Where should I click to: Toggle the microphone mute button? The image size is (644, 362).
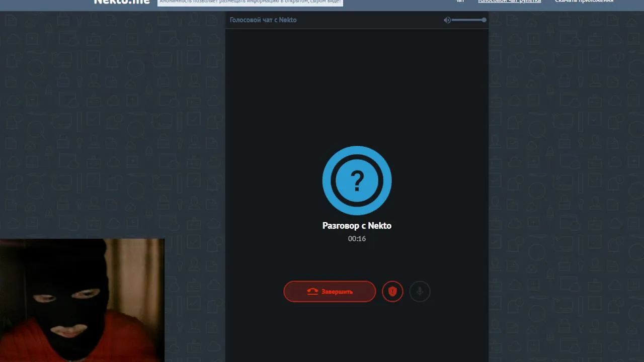tap(420, 292)
